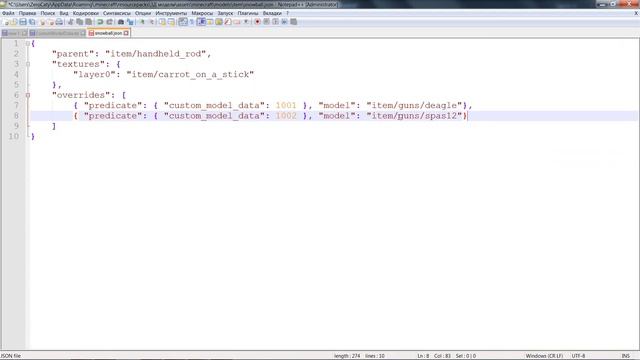This screenshot has width=640, height=360.
Task: Zoom out using the toolbar icon
Action: click(x=152, y=22)
